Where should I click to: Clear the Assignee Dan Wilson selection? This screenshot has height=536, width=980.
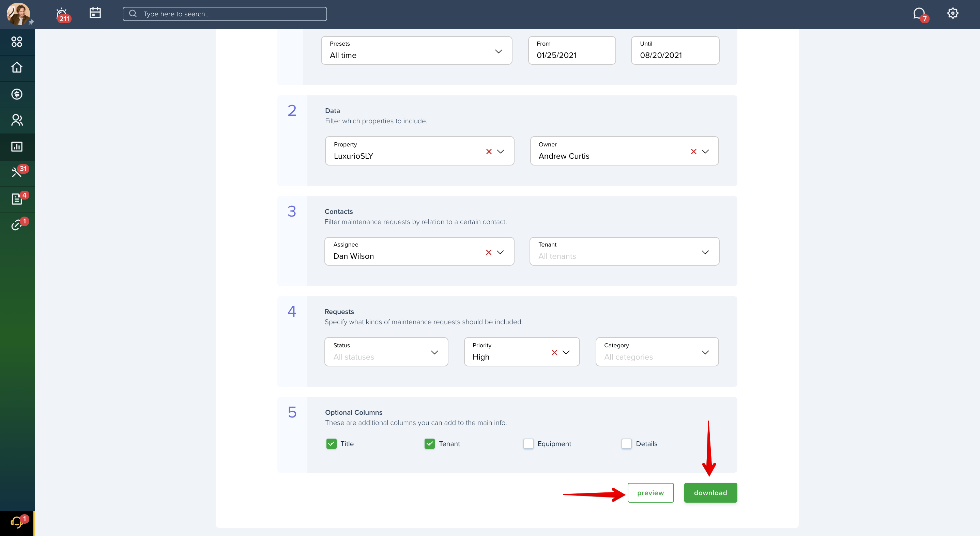coord(489,252)
